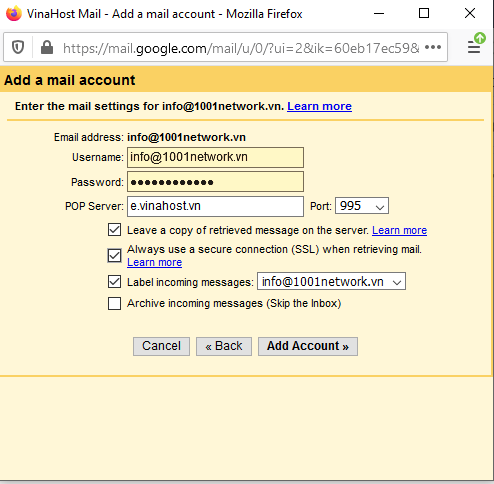The height and width of the screenshot is (484, 494).
Task: Click the « Back button
Action: click(224, 346)
